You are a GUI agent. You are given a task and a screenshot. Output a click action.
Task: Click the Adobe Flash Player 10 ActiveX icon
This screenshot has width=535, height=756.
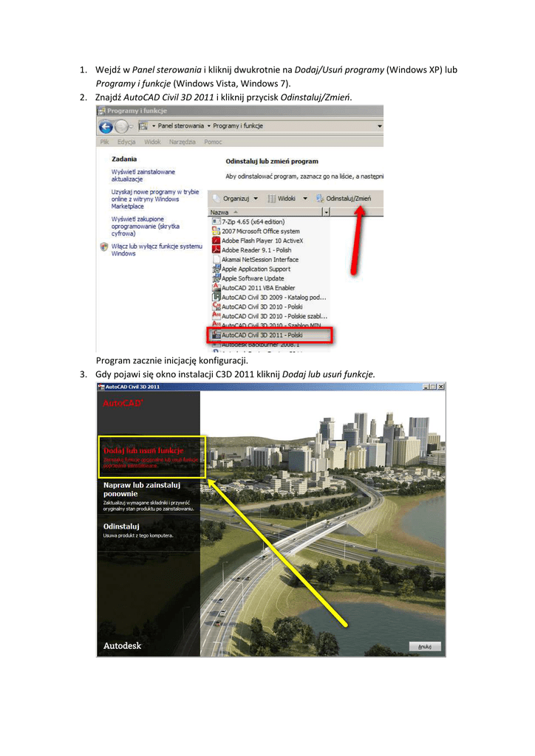pyautogui.click(x=216, y=241)
